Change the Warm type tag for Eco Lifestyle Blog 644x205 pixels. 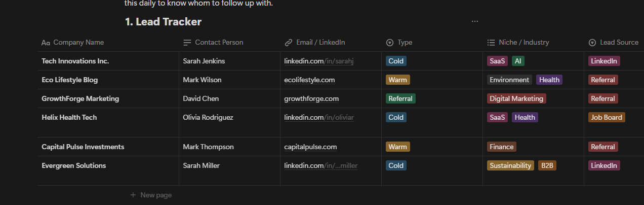(397, 80)
